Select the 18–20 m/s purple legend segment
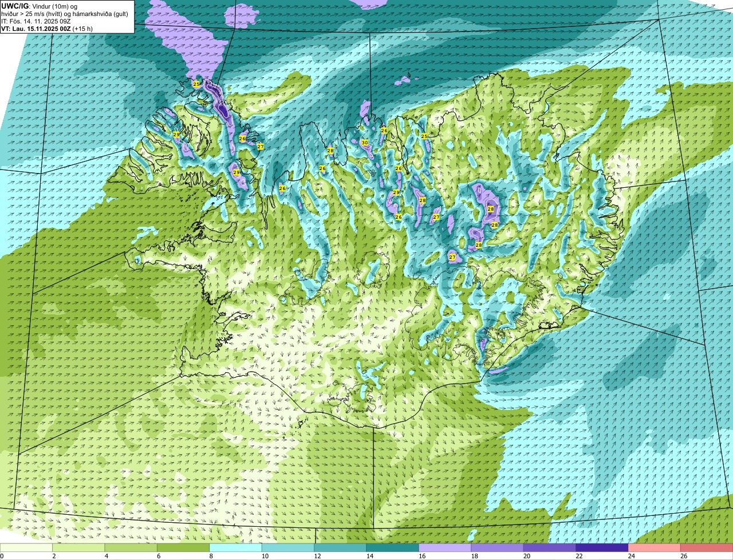 [498, 547]
